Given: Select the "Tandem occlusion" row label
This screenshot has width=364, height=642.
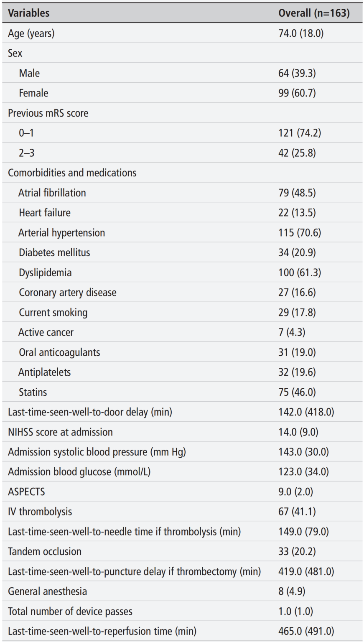Looking at the screenshot, I should [x=45, y=551].
